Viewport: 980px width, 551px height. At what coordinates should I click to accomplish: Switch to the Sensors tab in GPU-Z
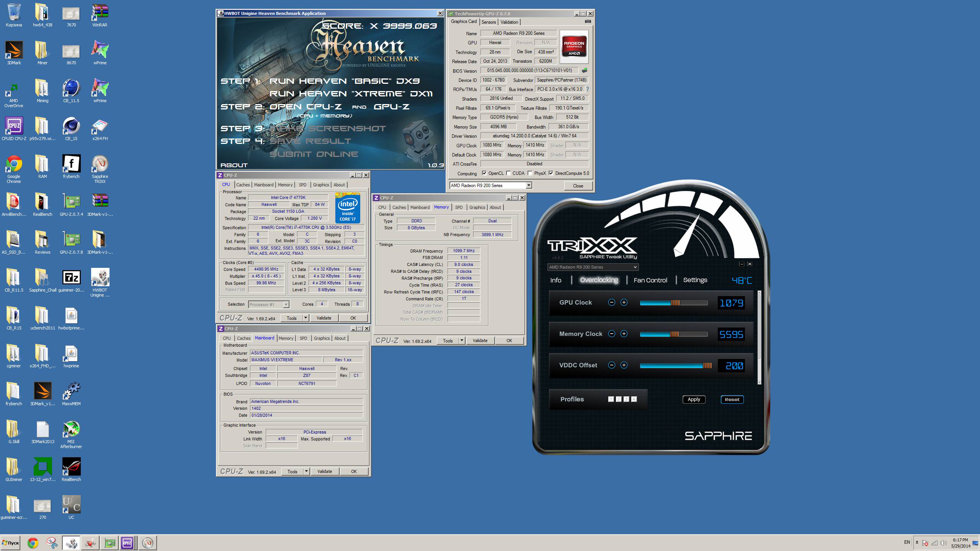pyautogui.click(x=488, y=22)
